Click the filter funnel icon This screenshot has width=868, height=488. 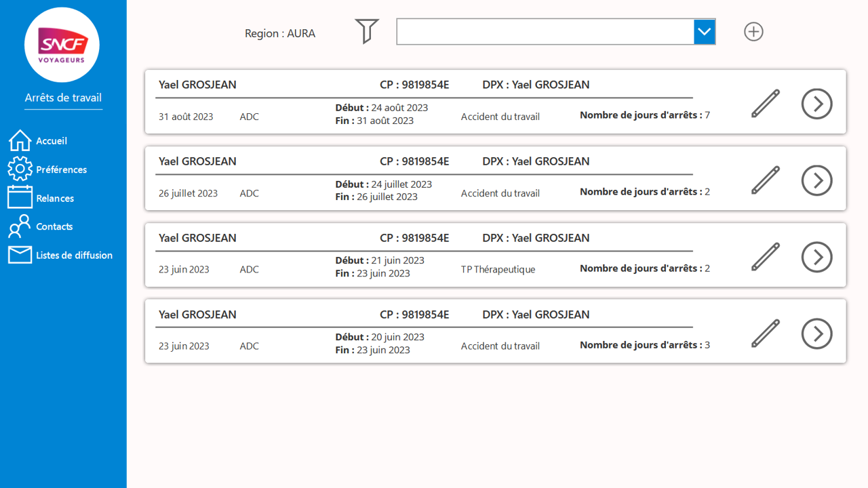pyautogui.click(x=367, y=31)
